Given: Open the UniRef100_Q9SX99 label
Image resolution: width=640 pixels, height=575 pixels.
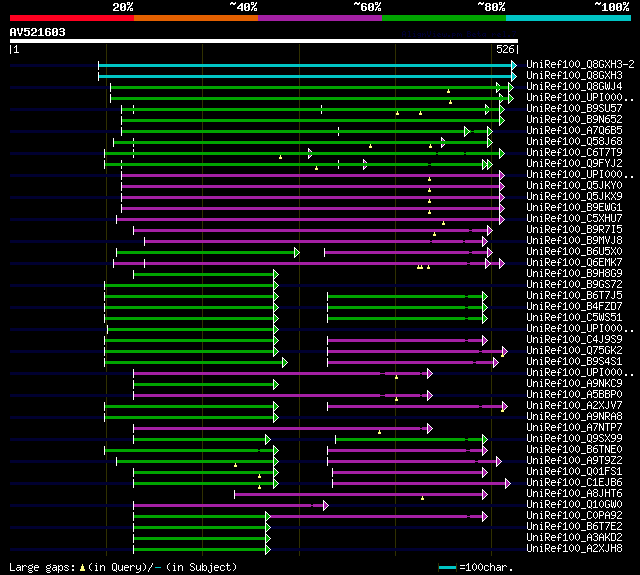Looking at the screenshot, I should [574, 439].
